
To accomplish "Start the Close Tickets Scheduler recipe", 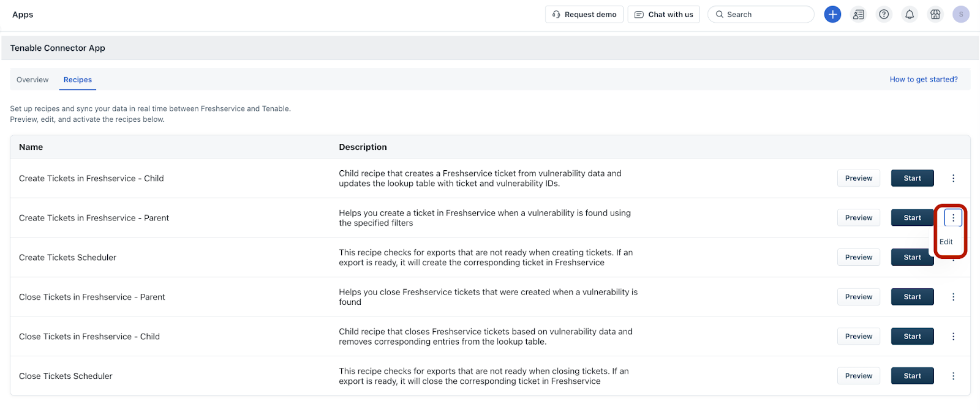I will pos(912,376).
